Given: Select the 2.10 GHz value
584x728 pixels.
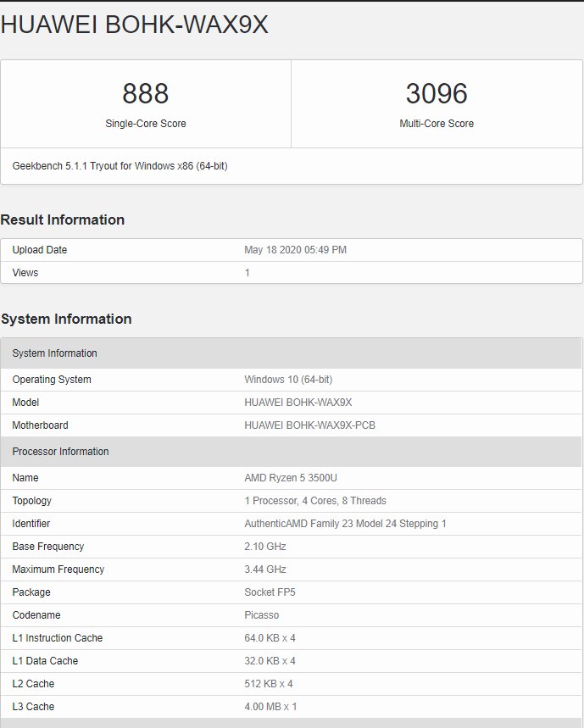Looking at the screenshot, I should pos(265,547).
